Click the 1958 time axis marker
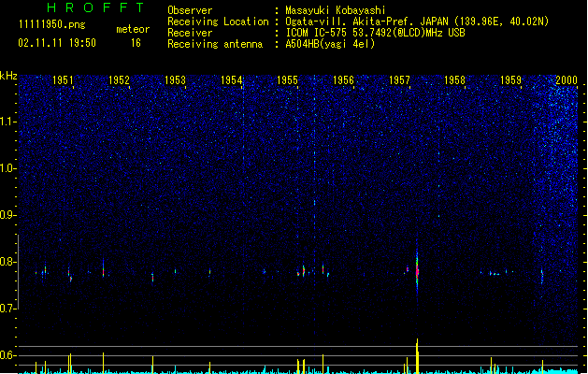 tap(455, 80)
